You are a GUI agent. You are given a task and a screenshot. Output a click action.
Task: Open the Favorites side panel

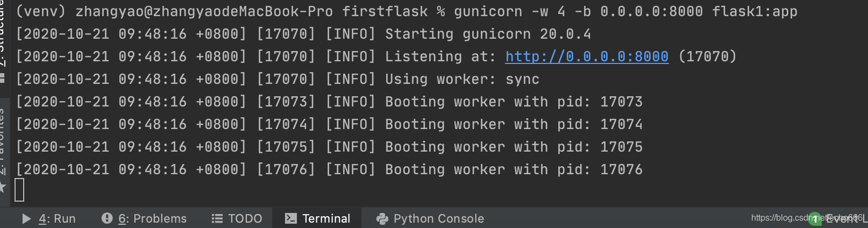point(2,141)
